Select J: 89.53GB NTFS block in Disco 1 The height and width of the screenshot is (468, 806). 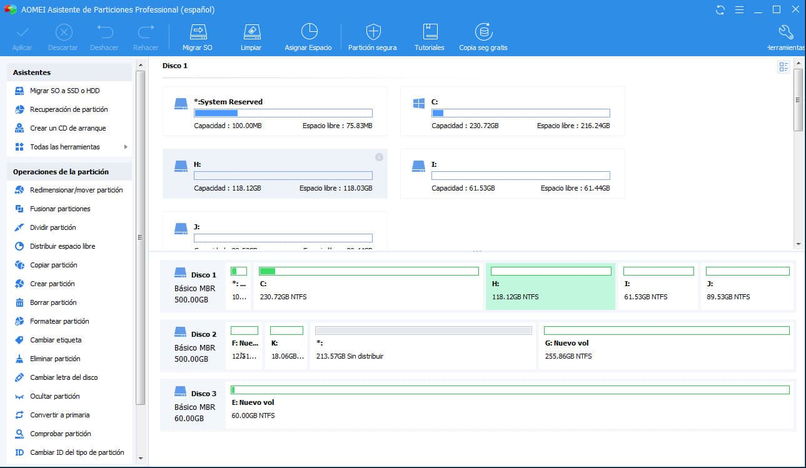point(747,286)
